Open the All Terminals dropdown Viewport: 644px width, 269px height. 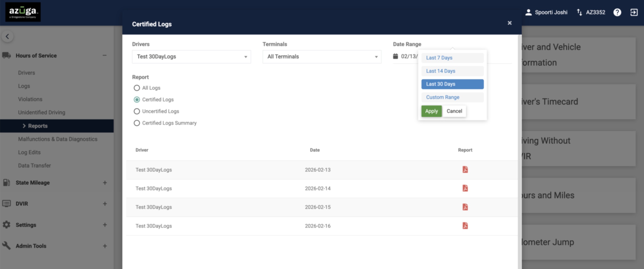(322, 57)
